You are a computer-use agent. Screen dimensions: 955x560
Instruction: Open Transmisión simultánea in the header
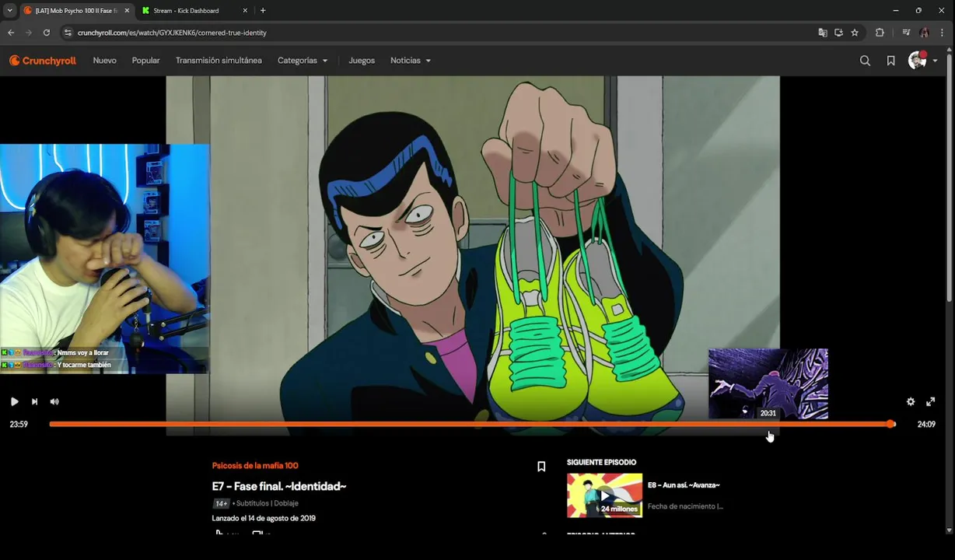tap(219, 61)
